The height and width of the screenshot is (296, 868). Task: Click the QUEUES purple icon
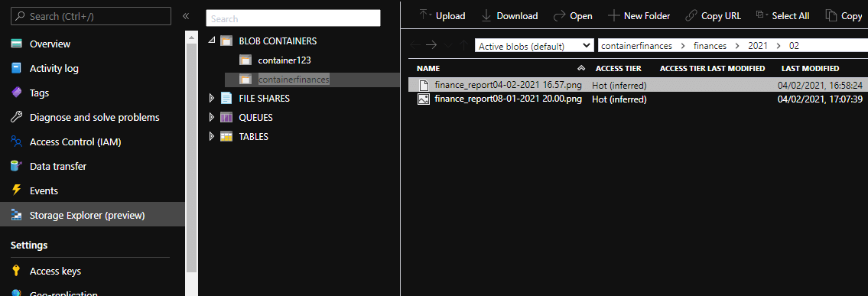click(x=226, y=117)
